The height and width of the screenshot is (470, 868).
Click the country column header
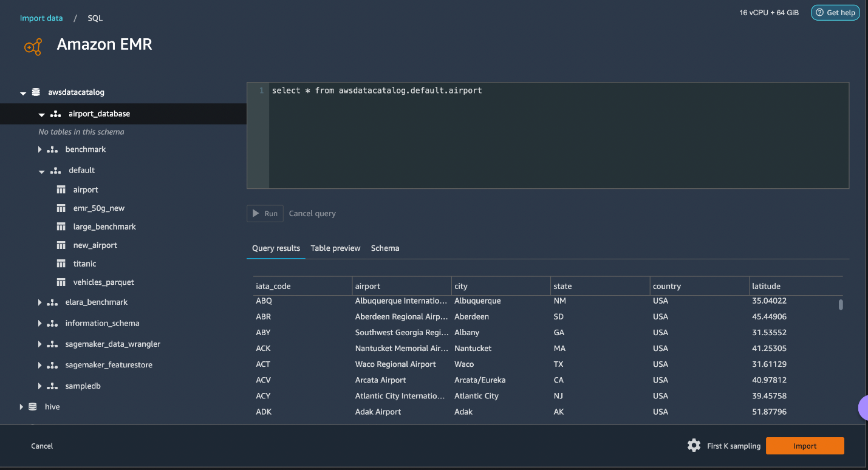point(700,286)
